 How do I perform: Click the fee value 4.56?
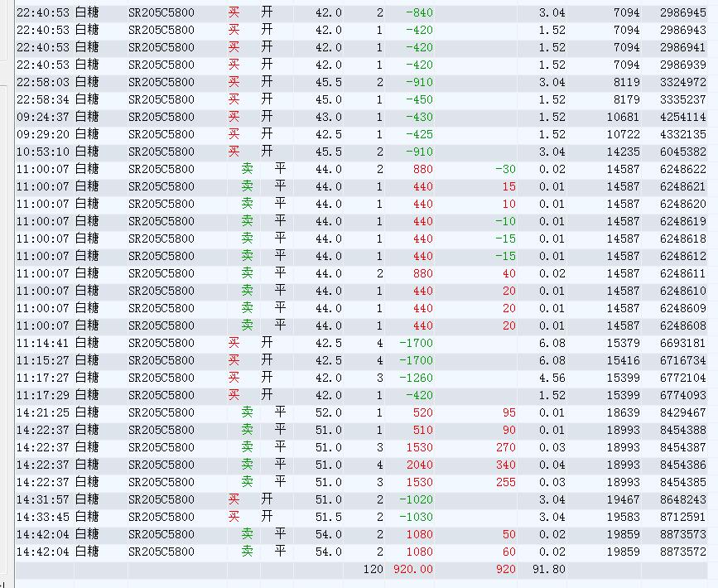(x=552, y=378)
